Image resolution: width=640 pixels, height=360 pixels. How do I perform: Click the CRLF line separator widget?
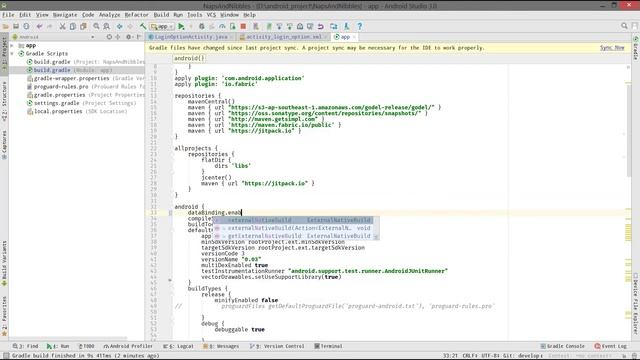pyautogui.click(x=470, y=356)
